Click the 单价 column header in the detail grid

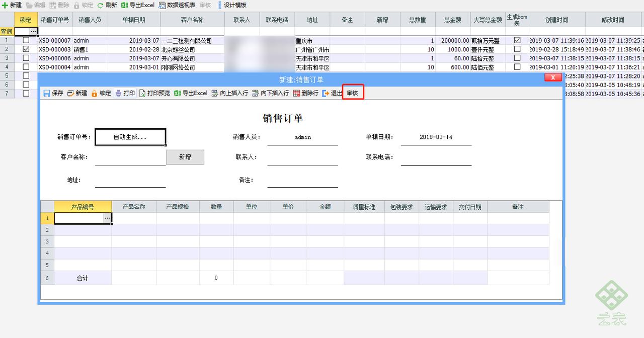click(288, 207)
